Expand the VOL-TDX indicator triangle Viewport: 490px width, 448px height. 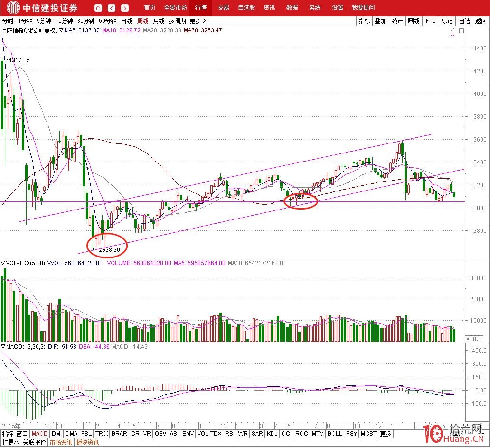tap(3, 263)
